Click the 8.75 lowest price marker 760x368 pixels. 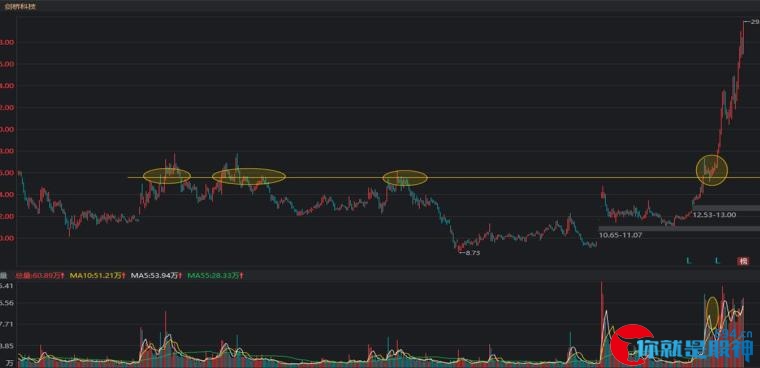coord(470,253)
